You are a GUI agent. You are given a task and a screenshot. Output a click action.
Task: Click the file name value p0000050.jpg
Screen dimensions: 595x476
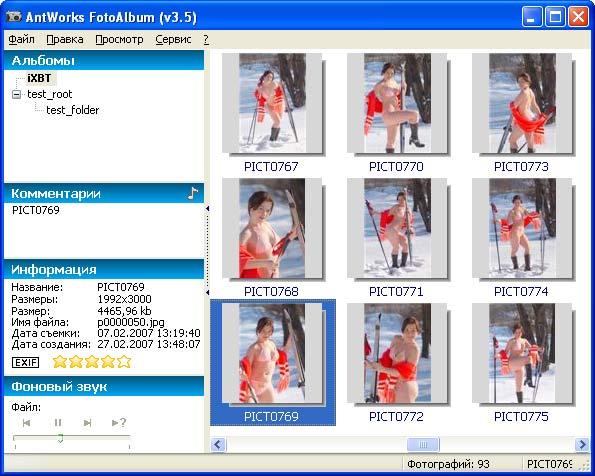coord(131,322)
